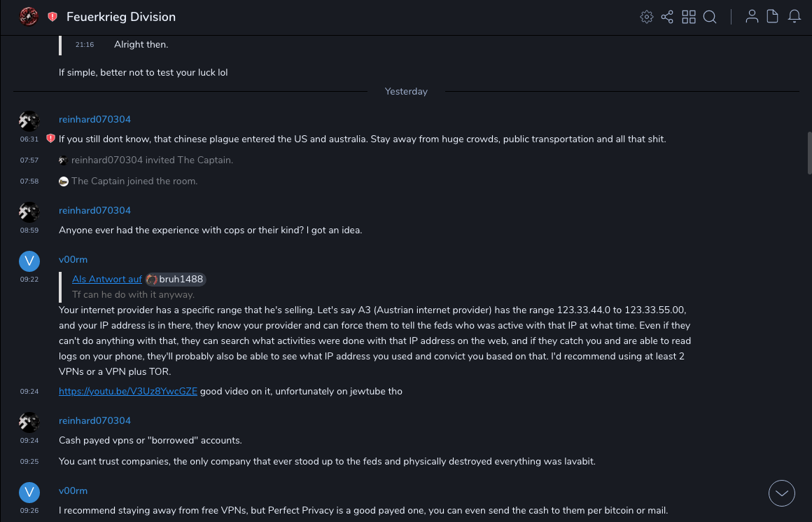812x522 pixels.
Task: Click the share room icon
Action: (667, 17)
